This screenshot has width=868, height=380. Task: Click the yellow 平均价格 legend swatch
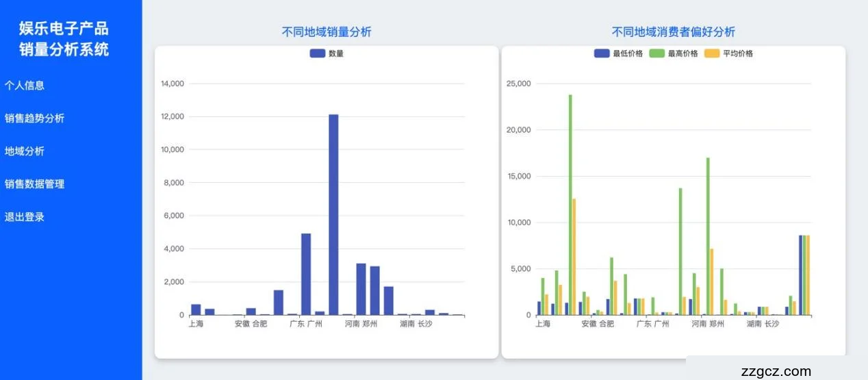[713, 53]
